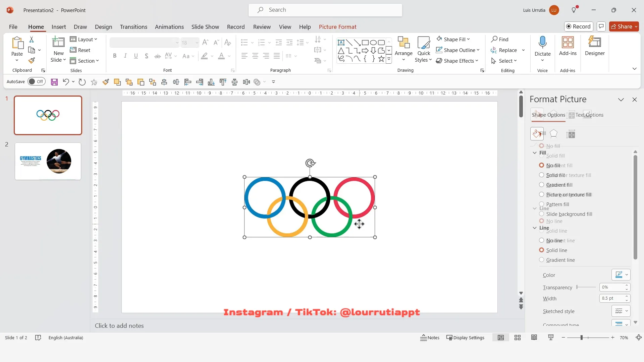Viewport: 644px width, 362px height.
Task: Save the presentation with the floppy disk icon
Action: pyautogui.click(x=54, y=82)
